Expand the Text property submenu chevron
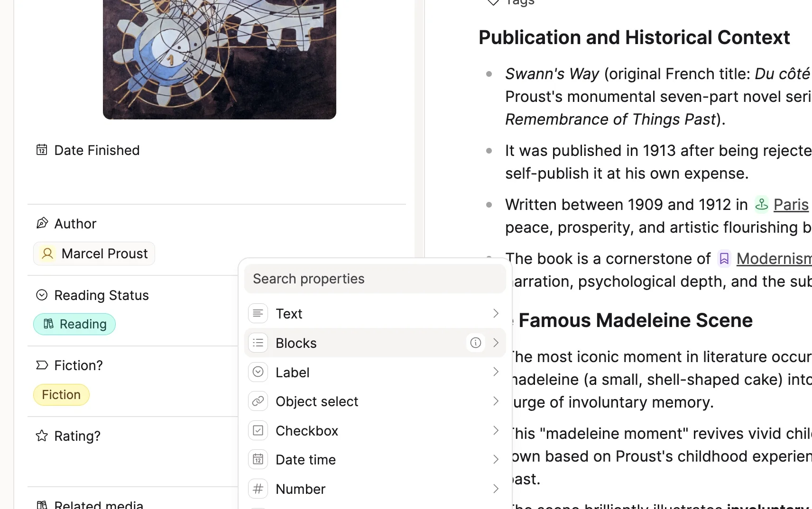812x509 pixels. click(x=496, y=313)
